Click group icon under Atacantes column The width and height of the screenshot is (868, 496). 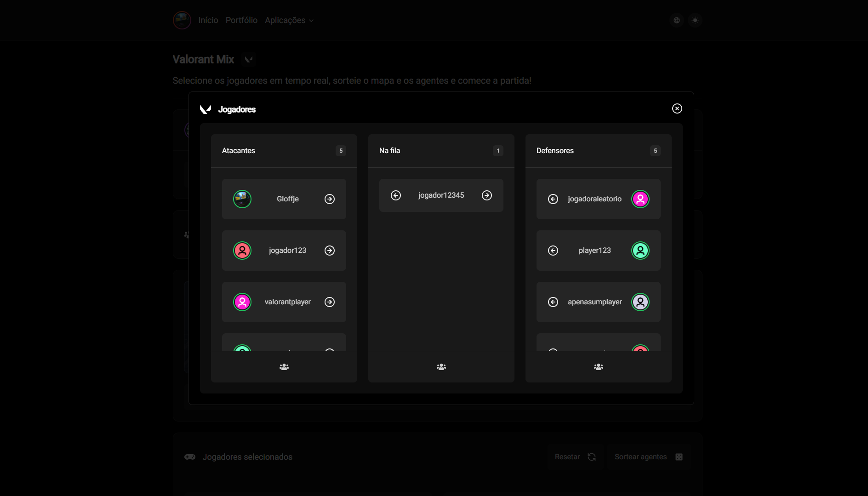(x=284, y=367)
